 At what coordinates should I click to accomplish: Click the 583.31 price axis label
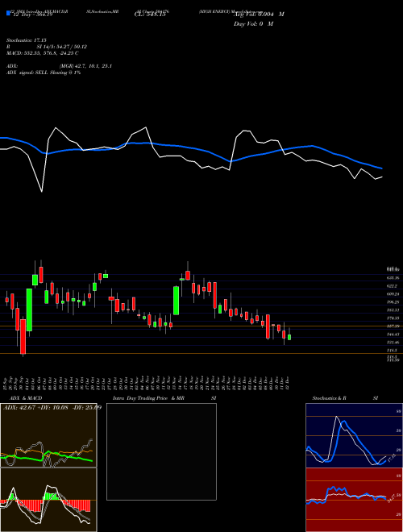point(393,310)
